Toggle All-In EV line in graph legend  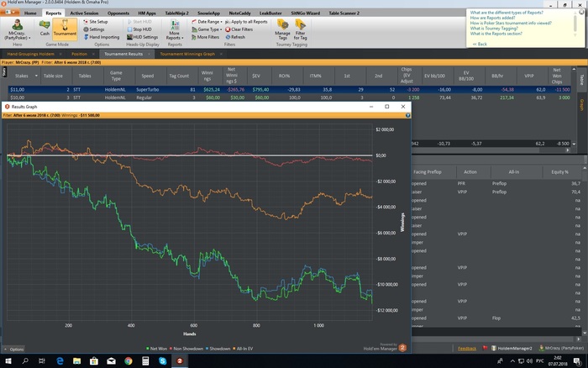click(x=243, y=349)
